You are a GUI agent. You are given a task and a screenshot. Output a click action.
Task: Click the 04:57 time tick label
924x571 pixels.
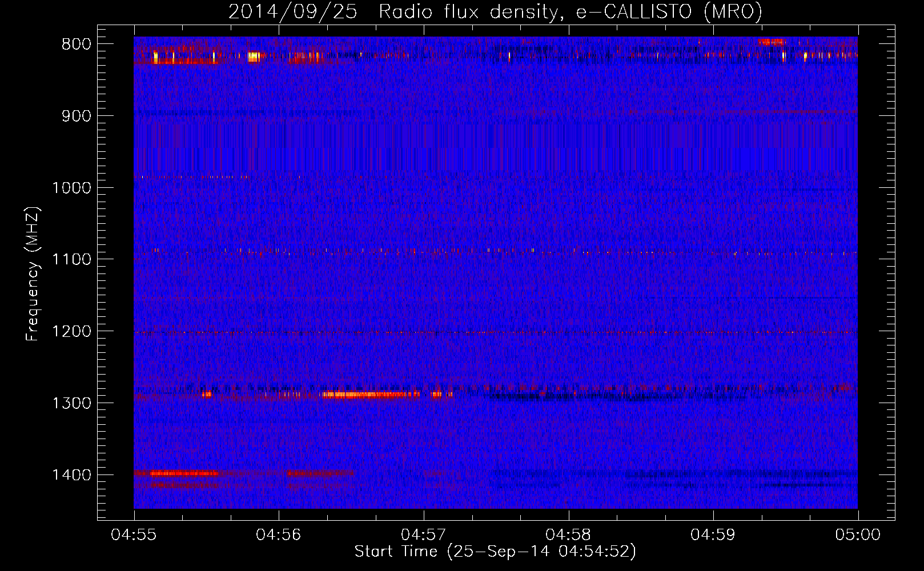coord(424,535)
